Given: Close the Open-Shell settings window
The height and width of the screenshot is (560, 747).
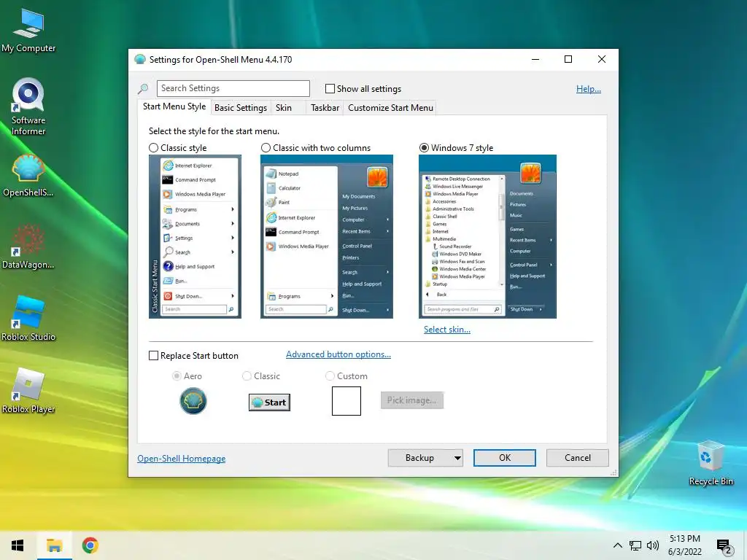Looking at the screenshot, I should 602,60.
